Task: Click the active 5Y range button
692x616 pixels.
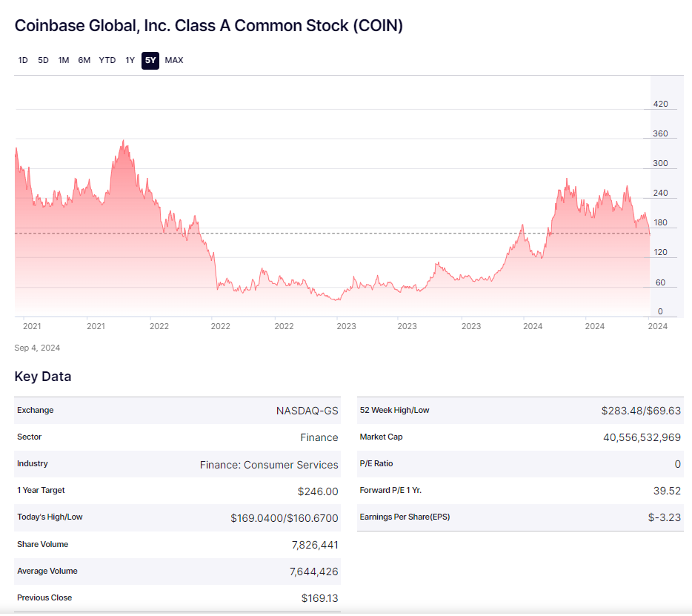Action: tap(150, 61)
